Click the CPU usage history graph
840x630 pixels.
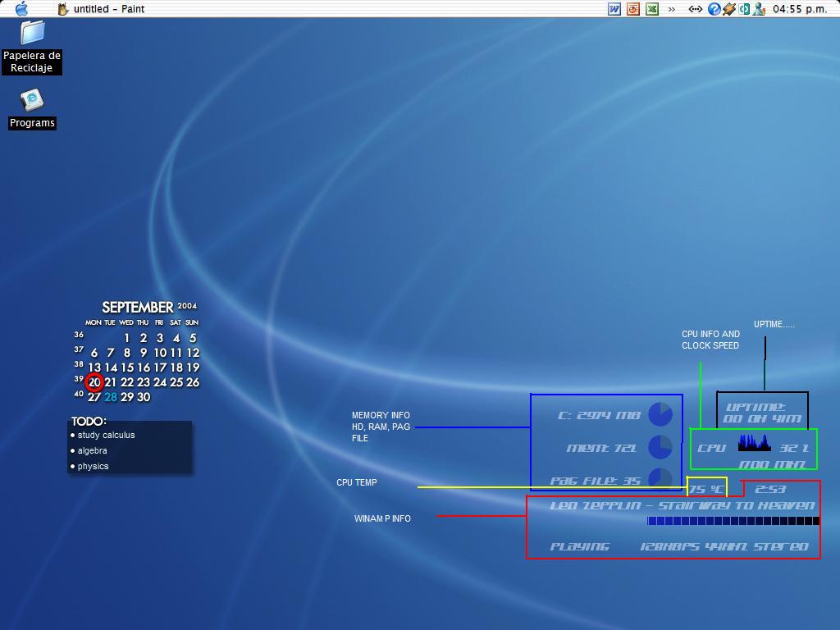coord(755,443)
